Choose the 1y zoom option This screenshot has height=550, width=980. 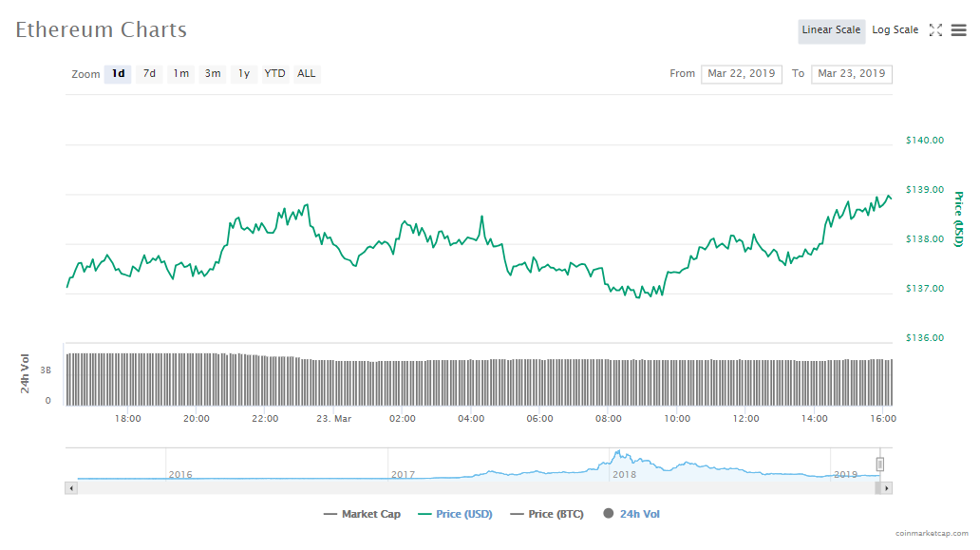[x=244, y=74]
